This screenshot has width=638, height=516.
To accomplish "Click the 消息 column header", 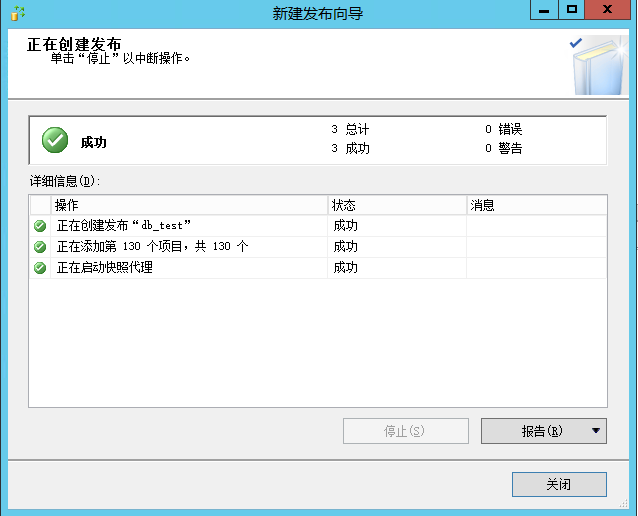I will coord(537,205).
